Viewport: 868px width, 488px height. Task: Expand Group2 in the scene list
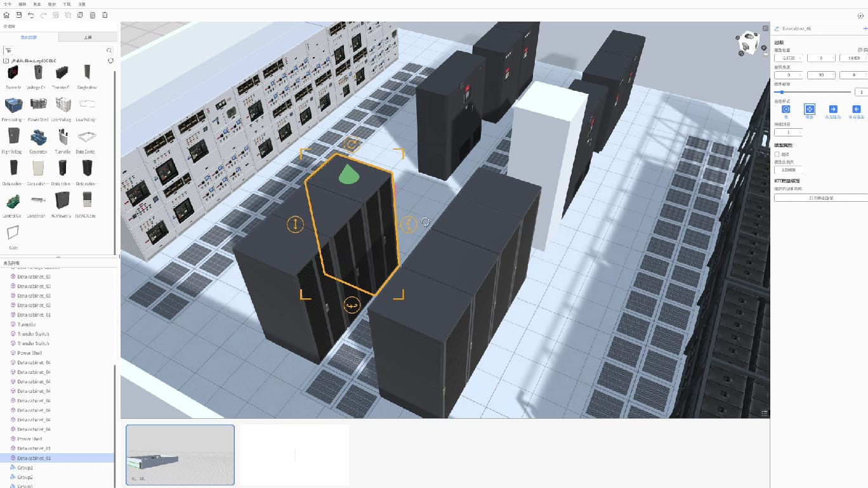(13, 477)
